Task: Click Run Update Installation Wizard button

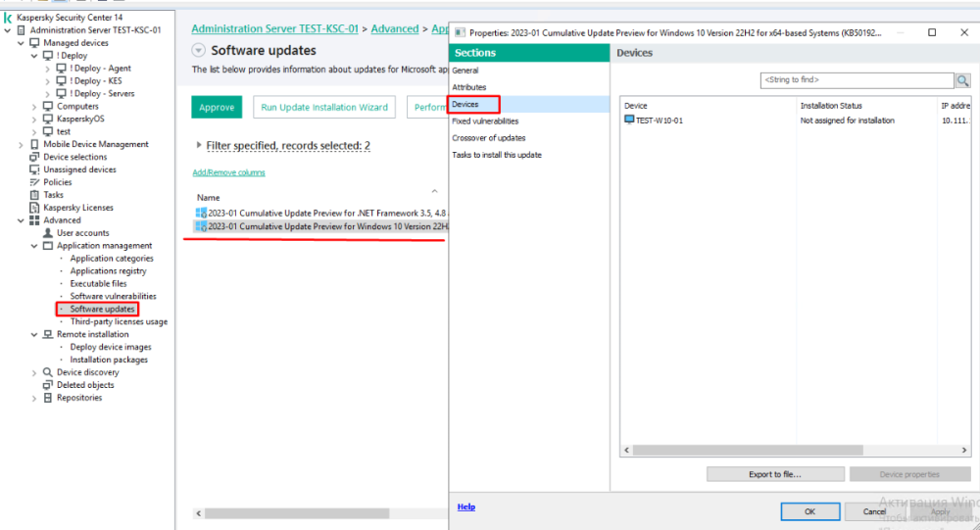Action: tap(324, 107)
